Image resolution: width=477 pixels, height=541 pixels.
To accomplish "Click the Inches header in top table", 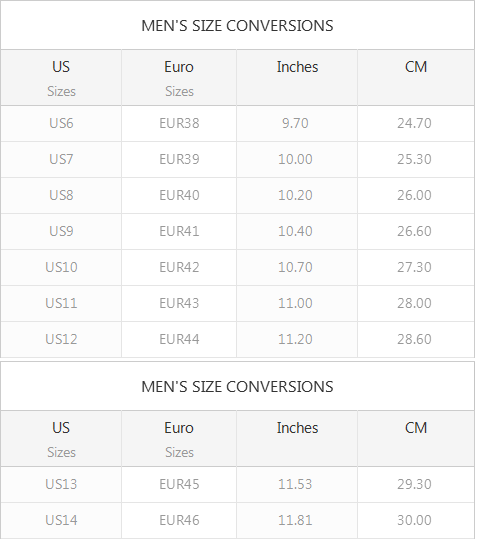I will point(297,67).
